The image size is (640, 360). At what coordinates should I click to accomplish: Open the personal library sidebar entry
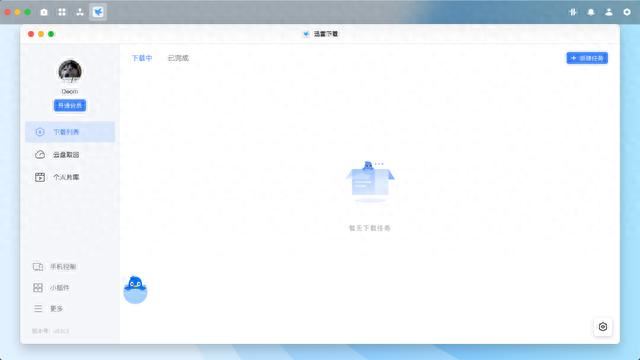[x=70, y=177]
